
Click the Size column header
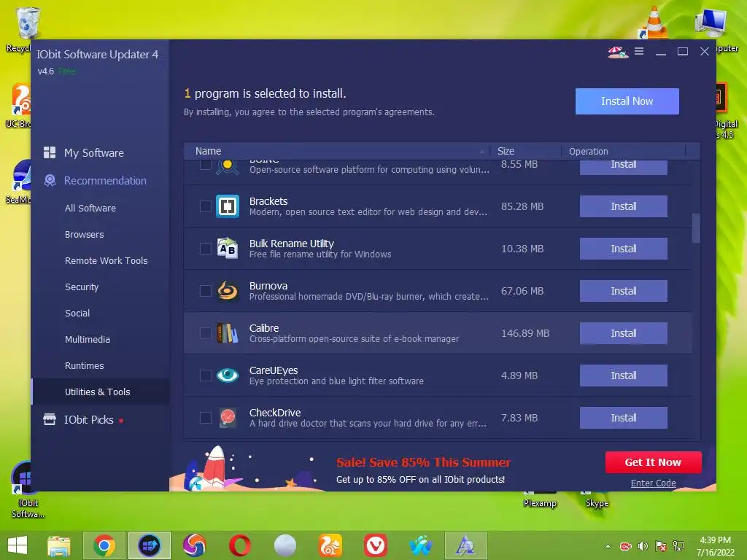526,151
